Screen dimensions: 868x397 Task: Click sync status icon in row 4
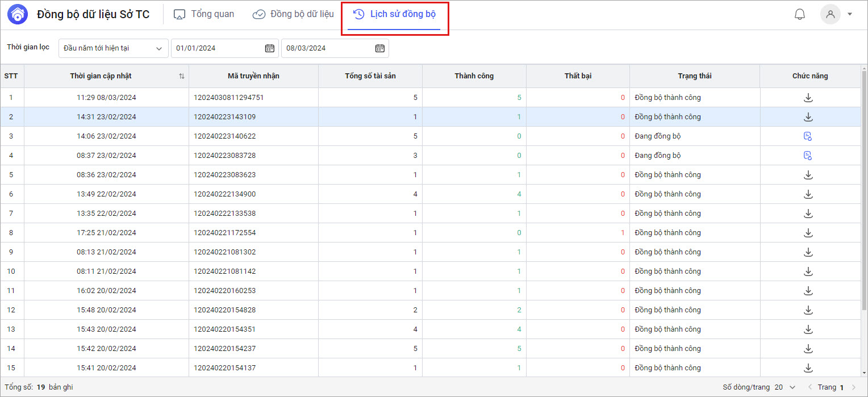point(808,156)
